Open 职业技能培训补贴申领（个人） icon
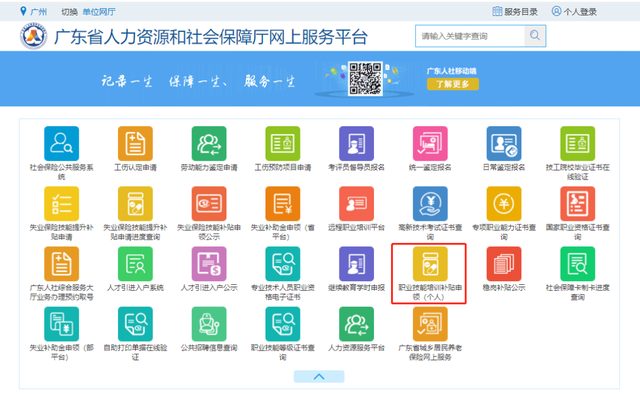The height and width of the screenshot is (401, 640). [430, 263]
